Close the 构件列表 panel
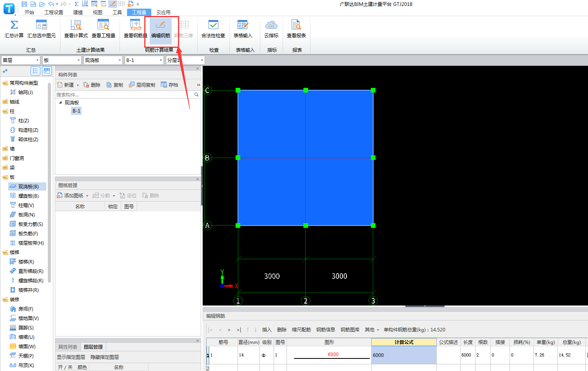Image resolution: width=588 pixels, height=371 pixels. (198, 68)
